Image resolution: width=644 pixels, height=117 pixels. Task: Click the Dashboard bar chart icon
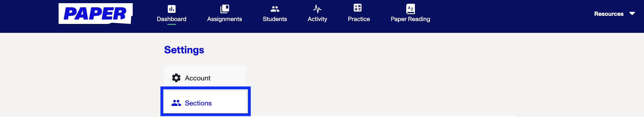click(172, 9)
